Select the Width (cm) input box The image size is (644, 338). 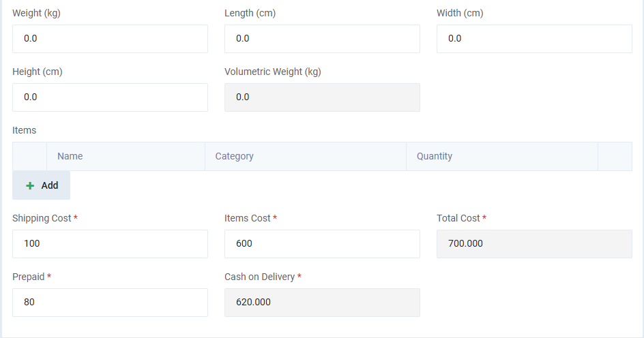point(534,39)
